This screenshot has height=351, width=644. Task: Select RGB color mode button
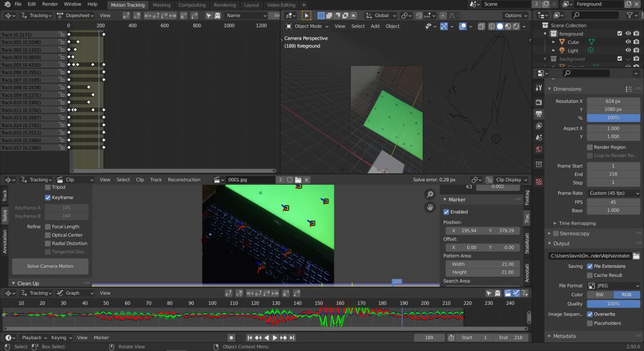click(627, 295)
